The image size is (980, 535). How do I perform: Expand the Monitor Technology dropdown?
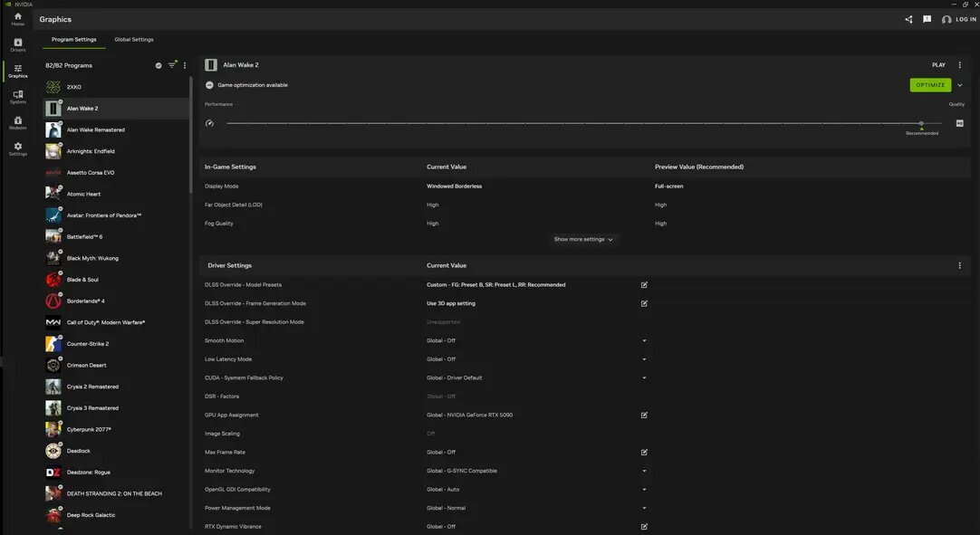click(644, 471)
